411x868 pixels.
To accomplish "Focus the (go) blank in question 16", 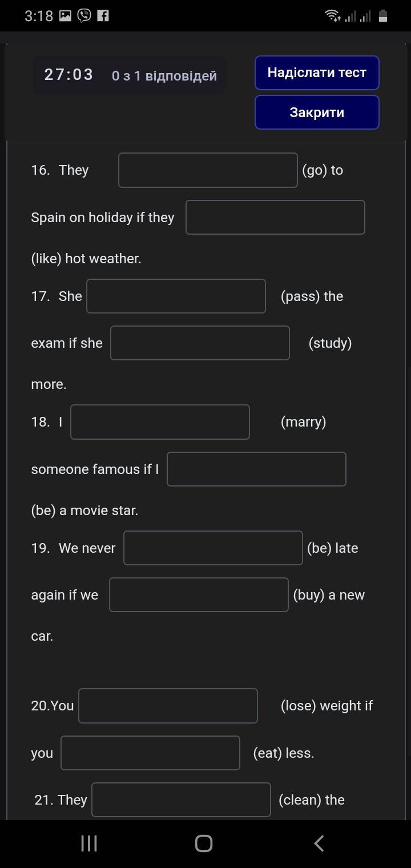I will 208,170.
